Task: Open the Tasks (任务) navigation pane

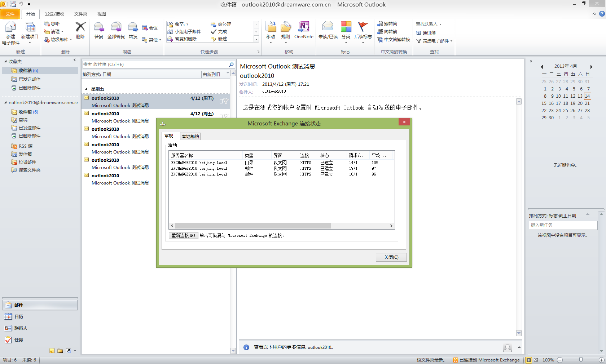Action: [x=40, y=340]
